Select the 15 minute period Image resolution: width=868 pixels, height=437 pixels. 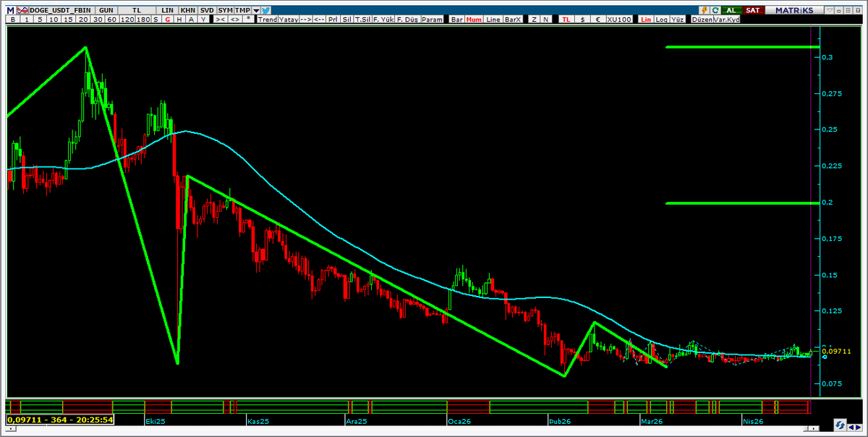[68, 20]
